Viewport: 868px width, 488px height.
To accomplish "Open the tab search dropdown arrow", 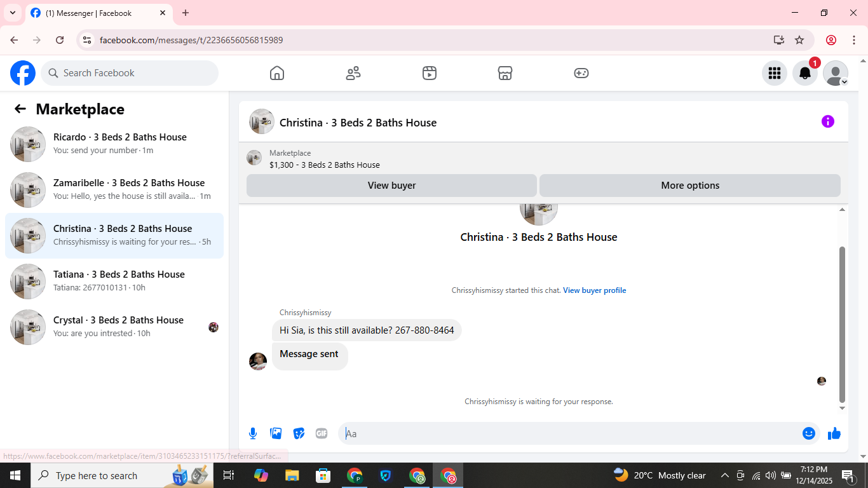I will coord(12,13).
